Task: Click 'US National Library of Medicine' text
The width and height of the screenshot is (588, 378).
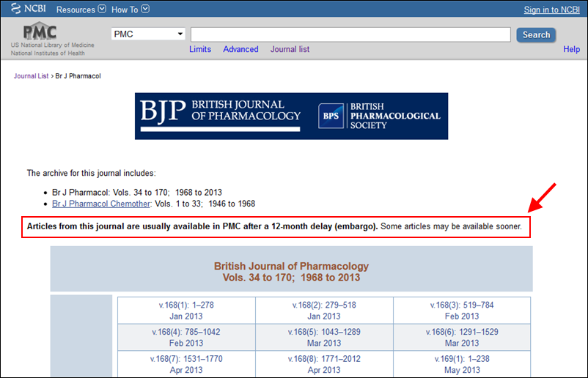Action: pos(53,45)
